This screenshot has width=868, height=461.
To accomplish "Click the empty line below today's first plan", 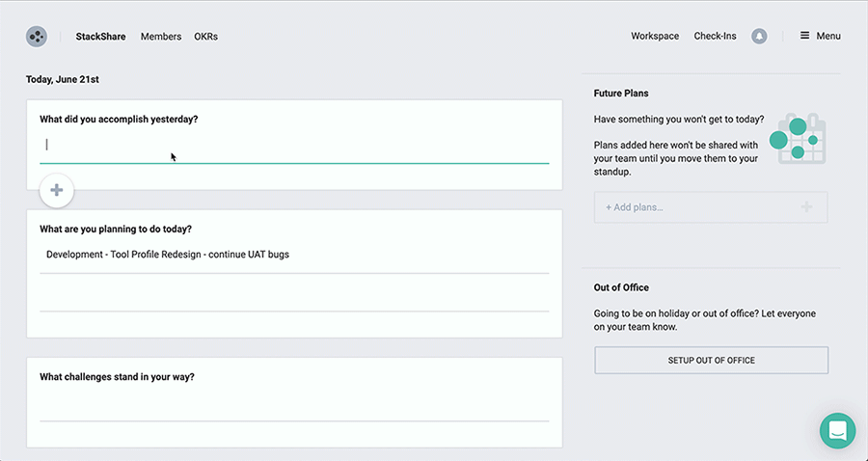I will click(294, 294).
